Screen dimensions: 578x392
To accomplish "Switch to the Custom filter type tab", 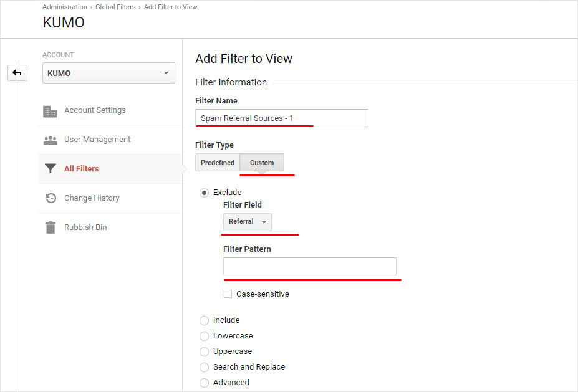I will pyautogui.click(x=262, y=163).
